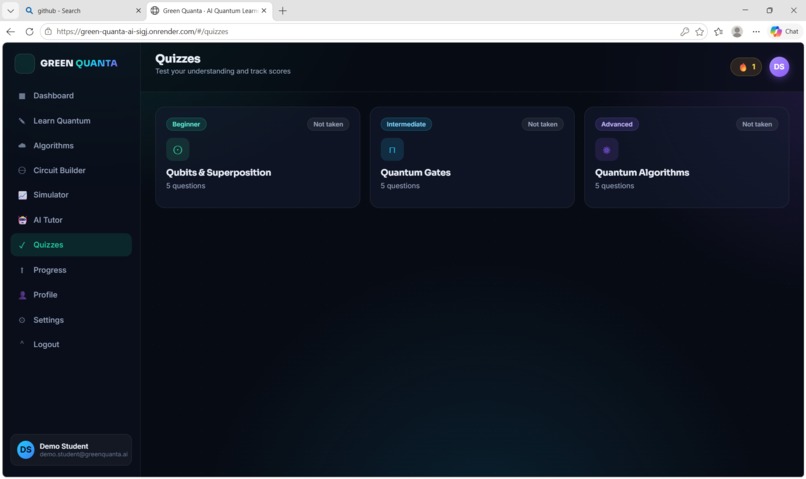This screenshot has height=479, width=806.
Task: Click the Learn Quantum pencil icon
Action: (22, 121)
